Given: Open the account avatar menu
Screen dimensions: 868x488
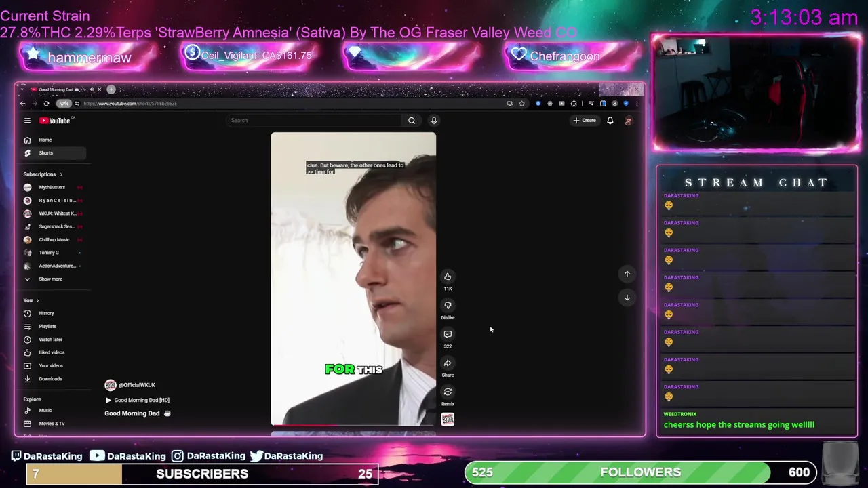Looking at the screenshot, I should tap(629, 121).
